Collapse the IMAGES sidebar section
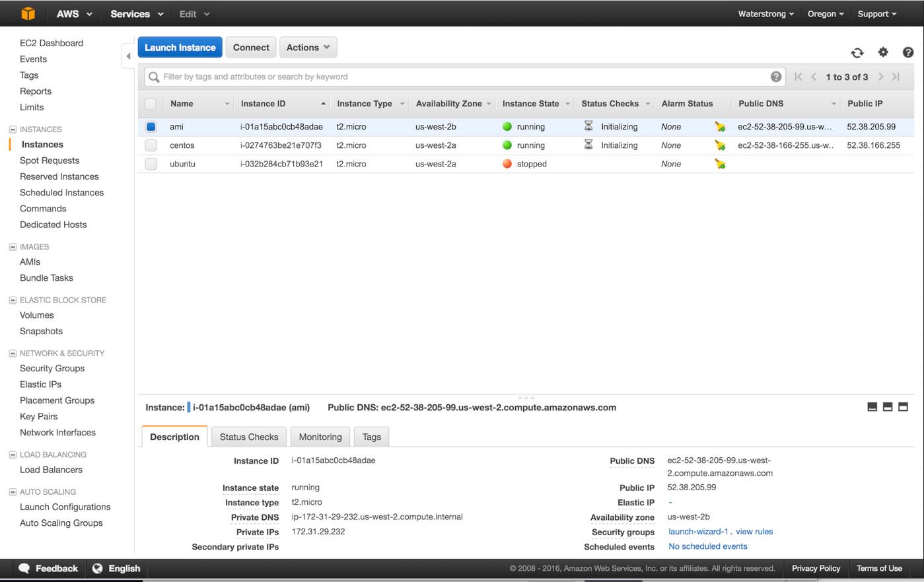The image size is (924, 582). 13,247
